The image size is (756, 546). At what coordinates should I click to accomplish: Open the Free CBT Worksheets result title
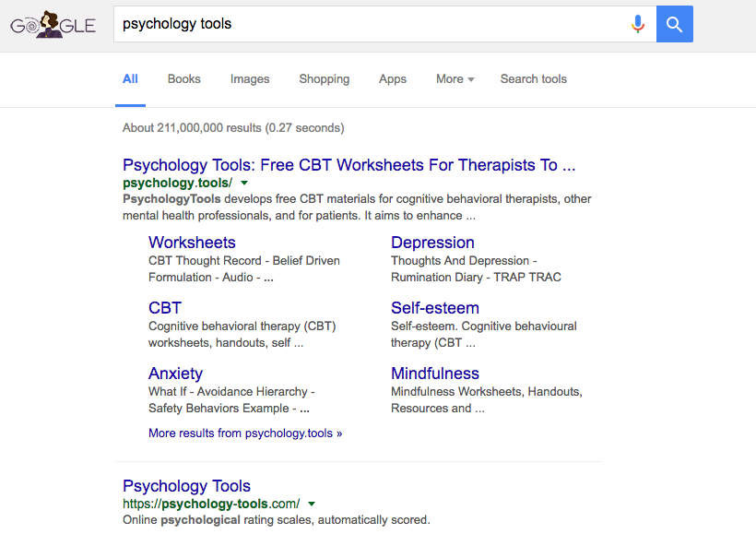[x=348, y=165]
